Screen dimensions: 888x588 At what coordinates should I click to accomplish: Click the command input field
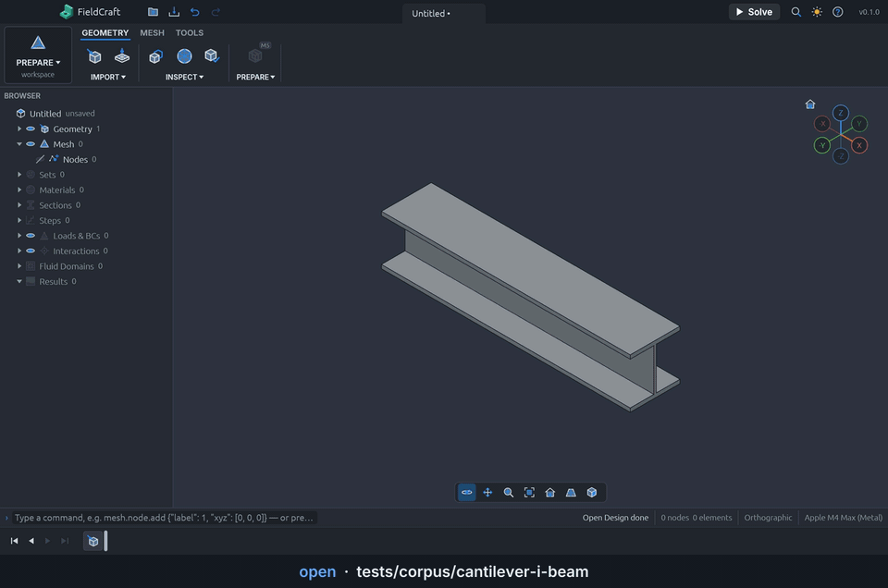(x=165, y=518)
